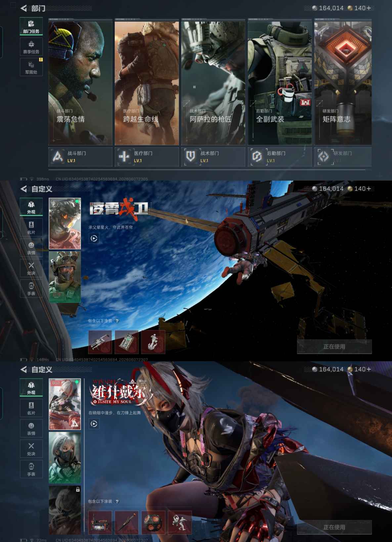Select the green goggles soldier skin thumbnail
392x542 pixels.
pos(65,277)
